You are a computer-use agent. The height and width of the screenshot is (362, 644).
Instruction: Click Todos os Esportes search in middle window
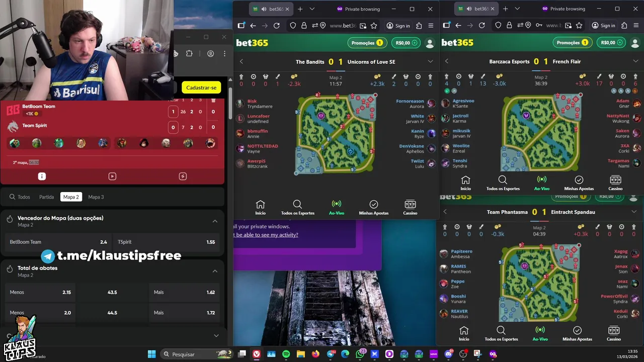[x=297, y=207]
